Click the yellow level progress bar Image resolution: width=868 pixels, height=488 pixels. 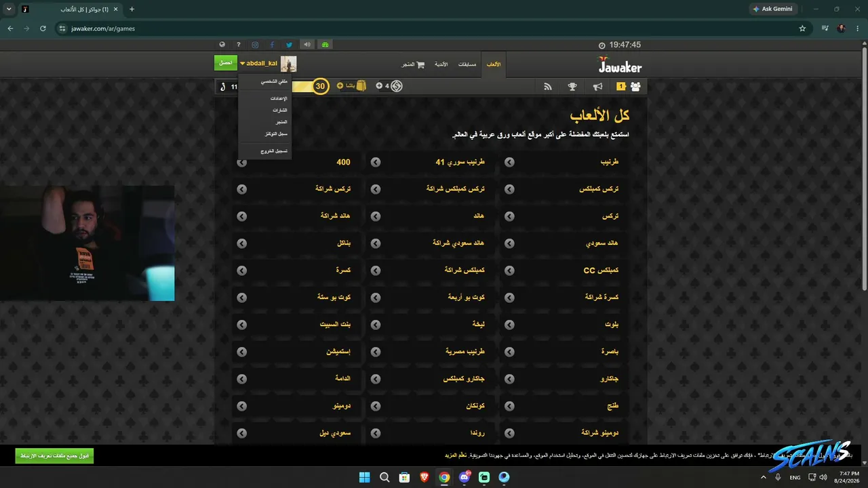click(x=302, y=86)
